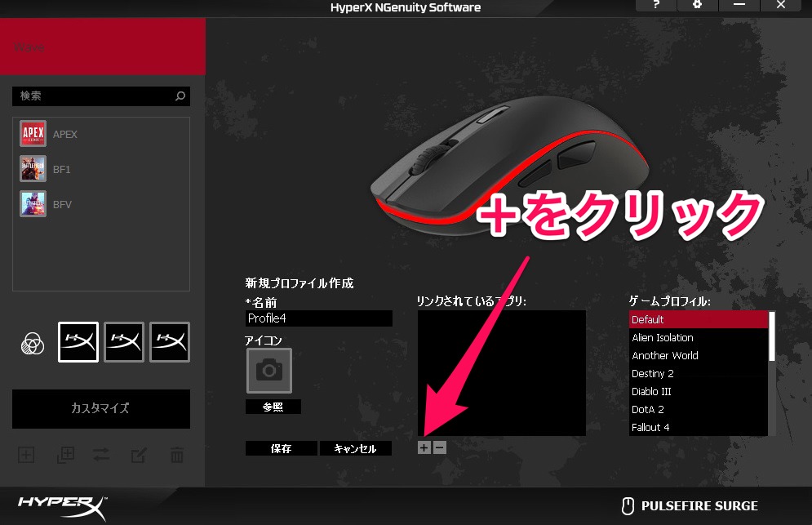Select Fallout 4 game profile
The width and height of the screenshot is (812, 525).
[x=699, y=428]
